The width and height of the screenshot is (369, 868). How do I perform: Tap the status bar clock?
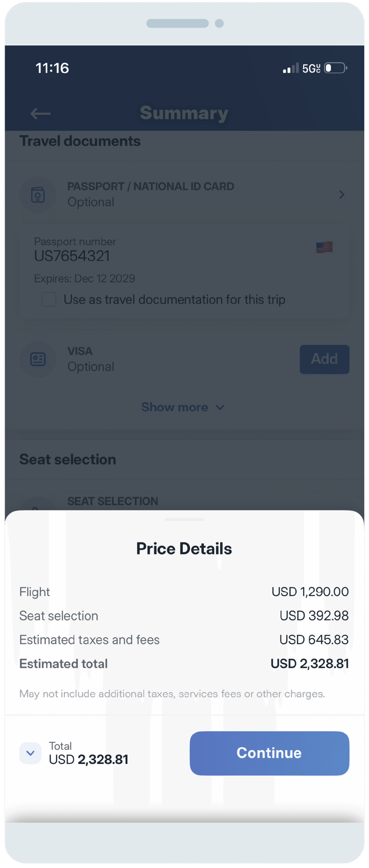point(52,68)
